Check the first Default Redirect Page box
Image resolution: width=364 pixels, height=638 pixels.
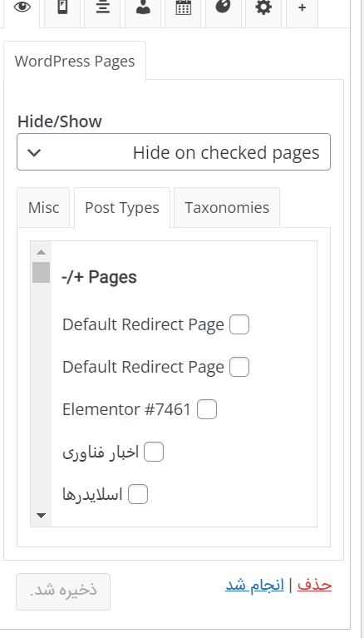tap(239, 324)
